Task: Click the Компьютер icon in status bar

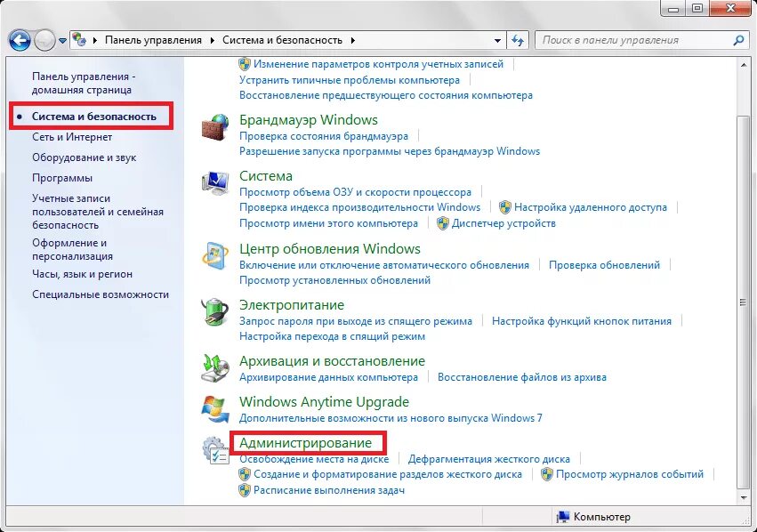Action: click(x=563, y=517)
